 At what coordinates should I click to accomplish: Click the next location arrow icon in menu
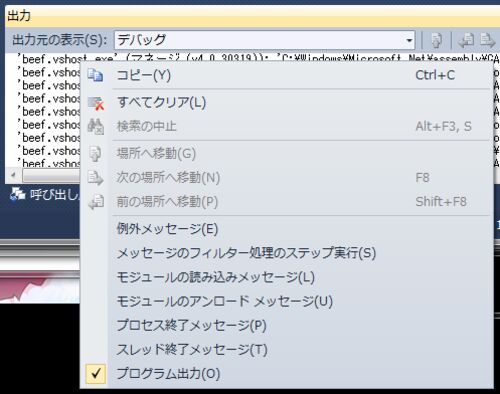coord(96,178)
